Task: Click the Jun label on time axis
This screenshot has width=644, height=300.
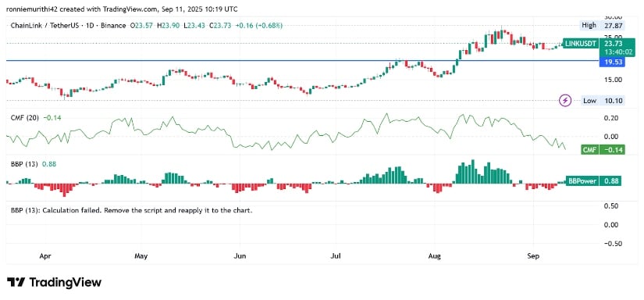Action: tap(240, 256)
